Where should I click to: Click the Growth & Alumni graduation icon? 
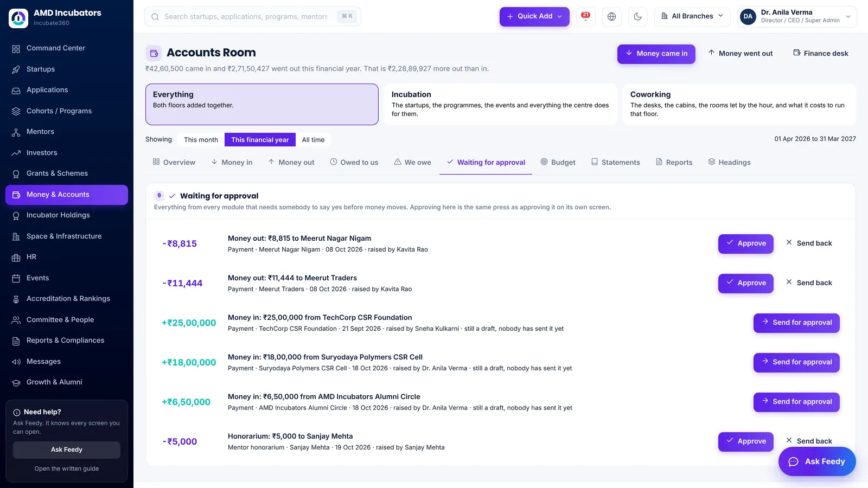16,383
